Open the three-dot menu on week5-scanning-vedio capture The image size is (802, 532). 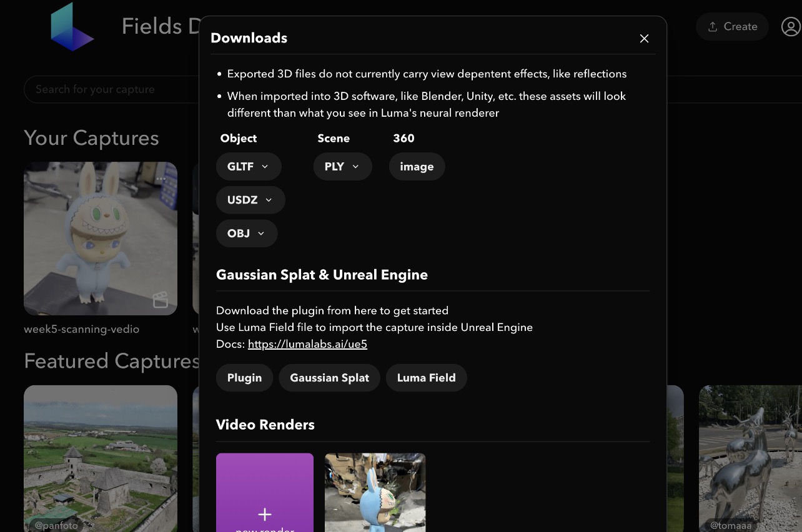(161, 179)
